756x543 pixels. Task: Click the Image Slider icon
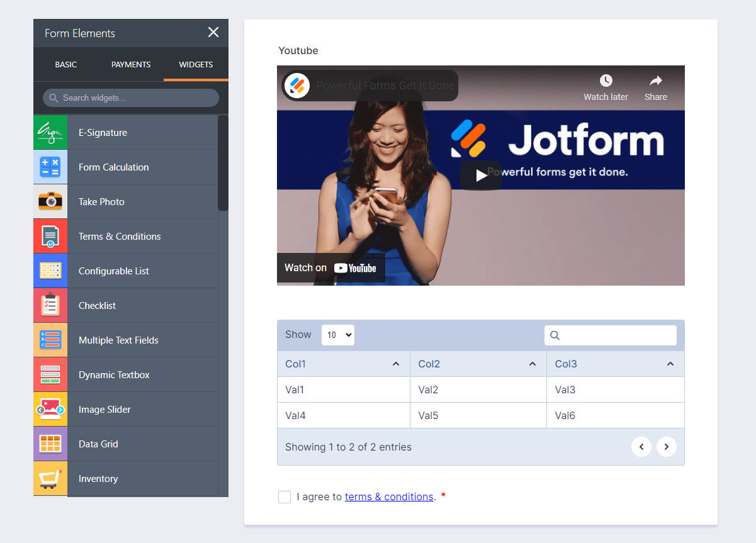50,409
